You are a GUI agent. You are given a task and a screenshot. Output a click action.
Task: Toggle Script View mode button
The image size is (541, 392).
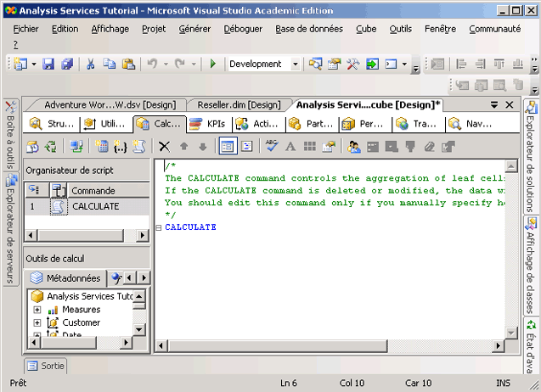pyautogui.click(x=246, y=147)
